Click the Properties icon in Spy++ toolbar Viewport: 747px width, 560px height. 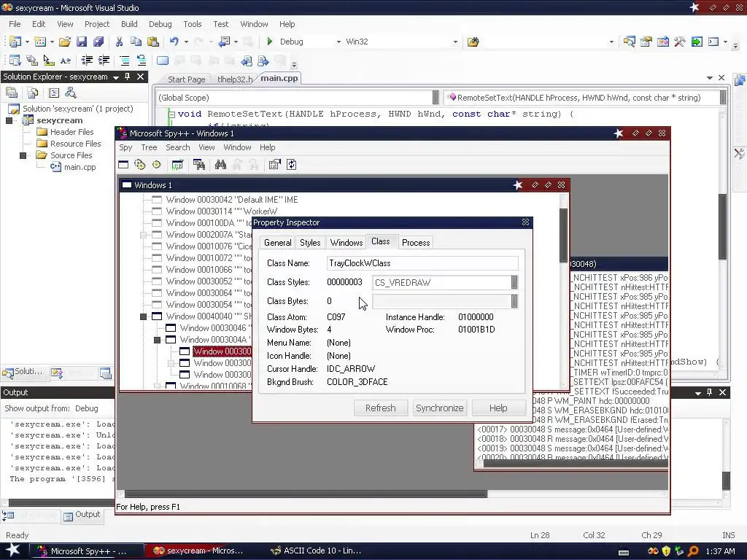click(x=274, y=165)
